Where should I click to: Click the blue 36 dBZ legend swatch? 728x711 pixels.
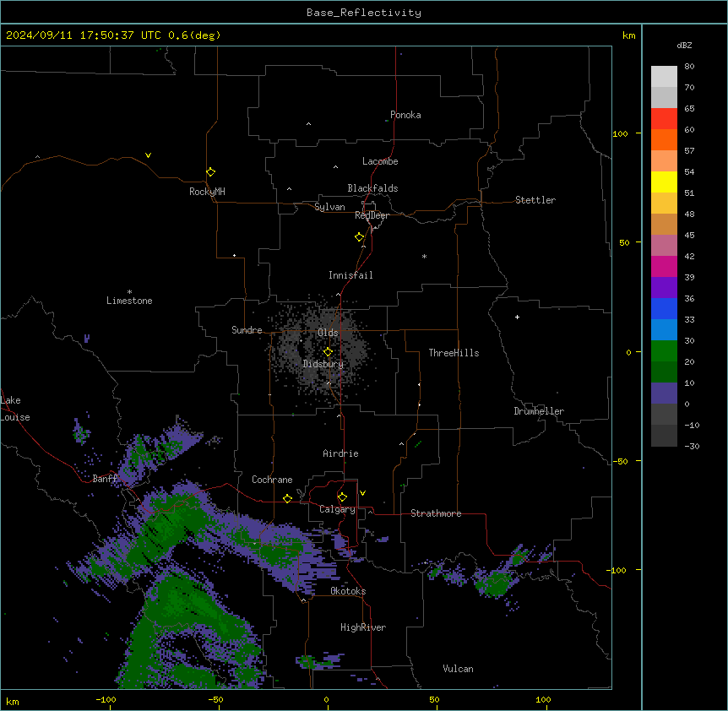click(664, 308)
